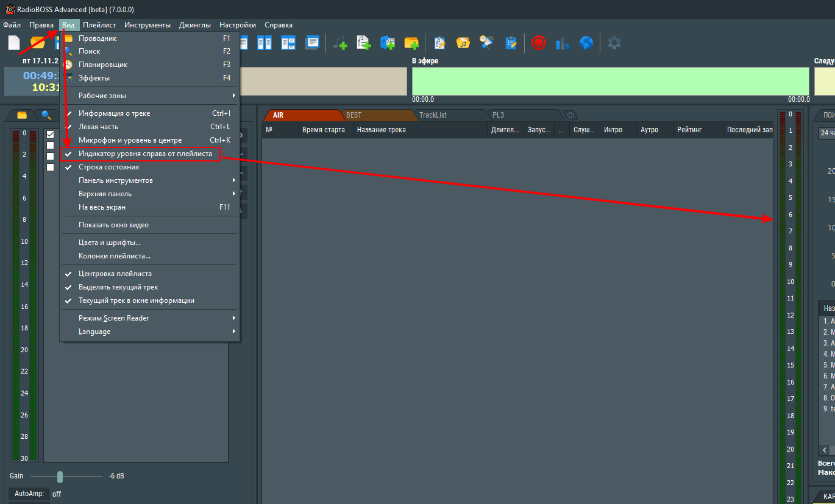Click the red Record button in toolbar
835x504 pixels.
pos(538,43)
